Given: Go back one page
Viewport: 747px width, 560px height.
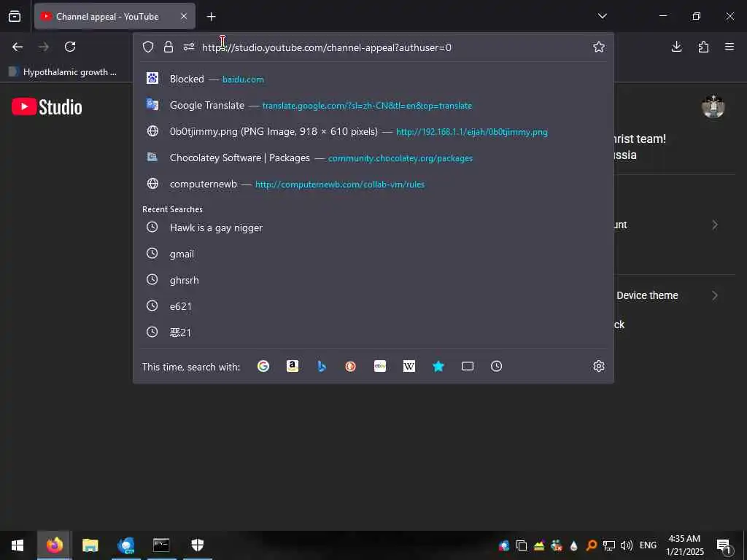Looking at the screenshot, I should (x=18, y=47).
